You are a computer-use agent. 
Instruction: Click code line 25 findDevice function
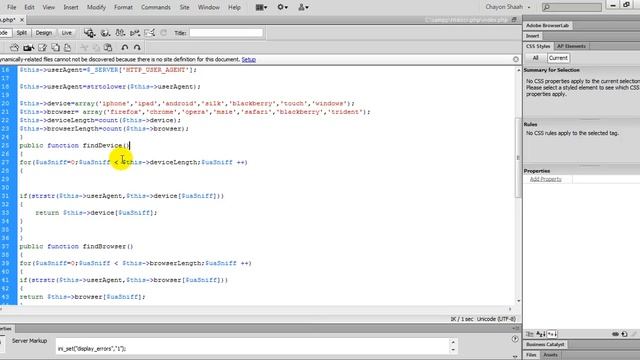coord(74,145)
